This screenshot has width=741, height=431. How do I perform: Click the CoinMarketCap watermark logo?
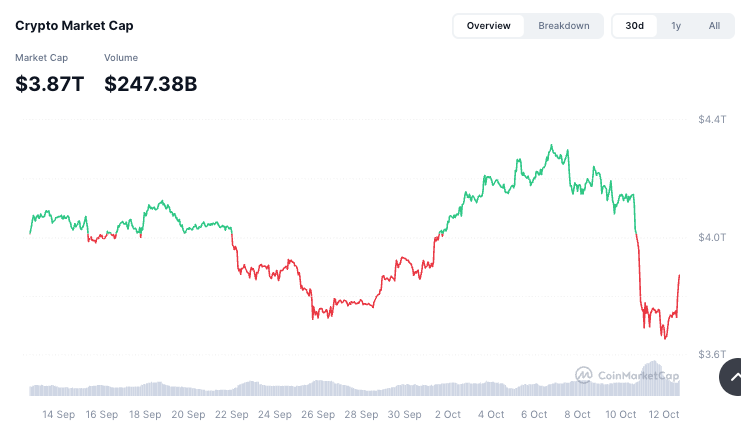pos(620,375)
